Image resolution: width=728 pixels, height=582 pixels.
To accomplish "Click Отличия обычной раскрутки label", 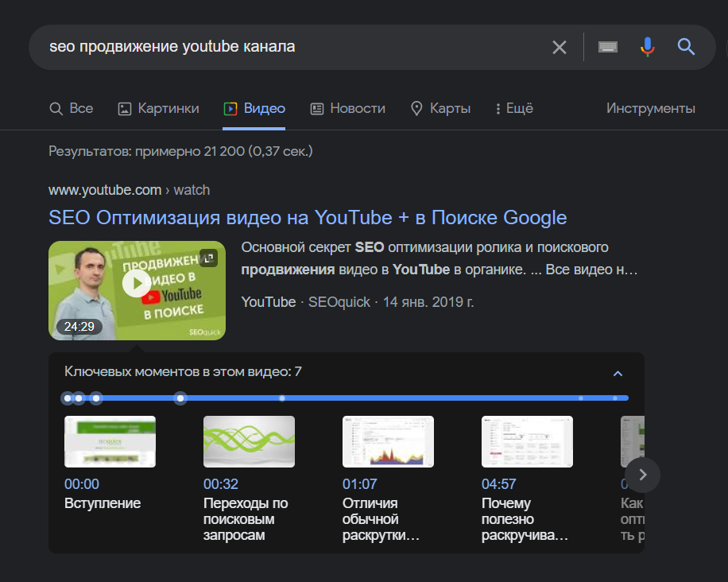I will coord(381,519).
